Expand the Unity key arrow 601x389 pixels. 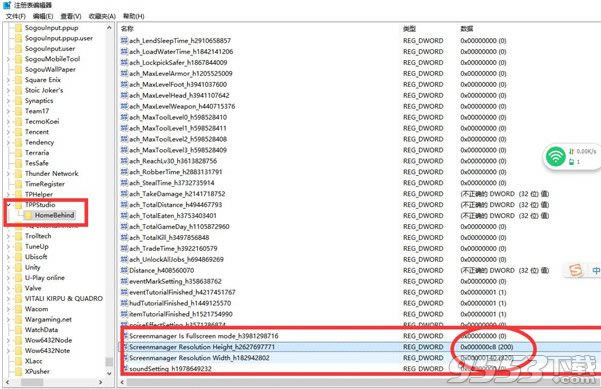point(8,267)
